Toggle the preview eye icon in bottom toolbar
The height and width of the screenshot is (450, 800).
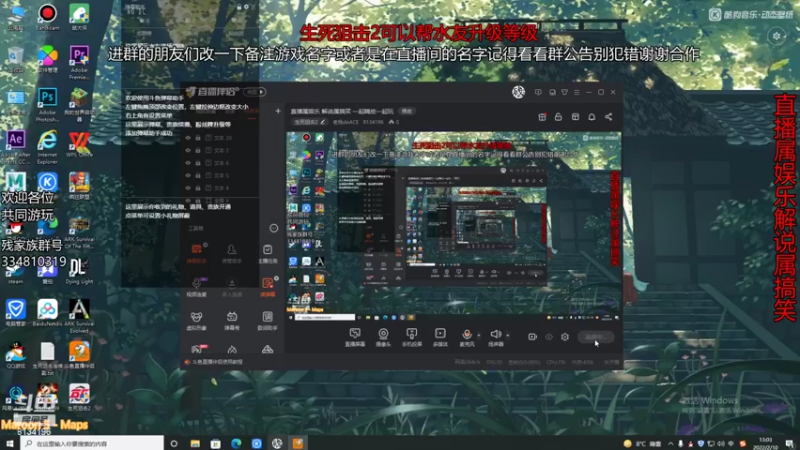(549, 337)
